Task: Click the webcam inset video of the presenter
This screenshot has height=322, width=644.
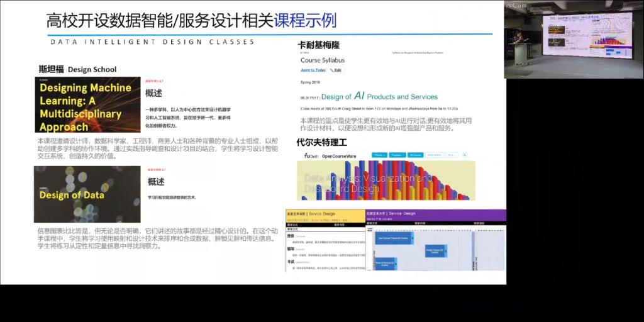Action: coord(574,40)
